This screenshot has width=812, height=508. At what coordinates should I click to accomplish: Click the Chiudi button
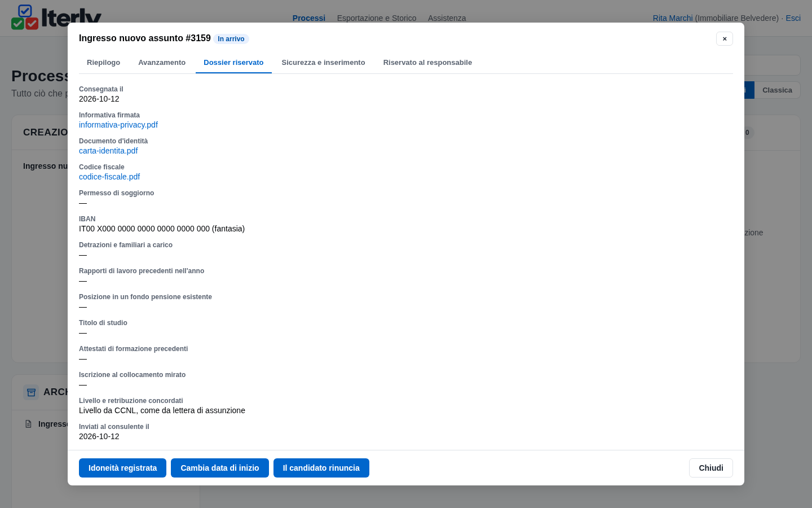pos(711,468)
